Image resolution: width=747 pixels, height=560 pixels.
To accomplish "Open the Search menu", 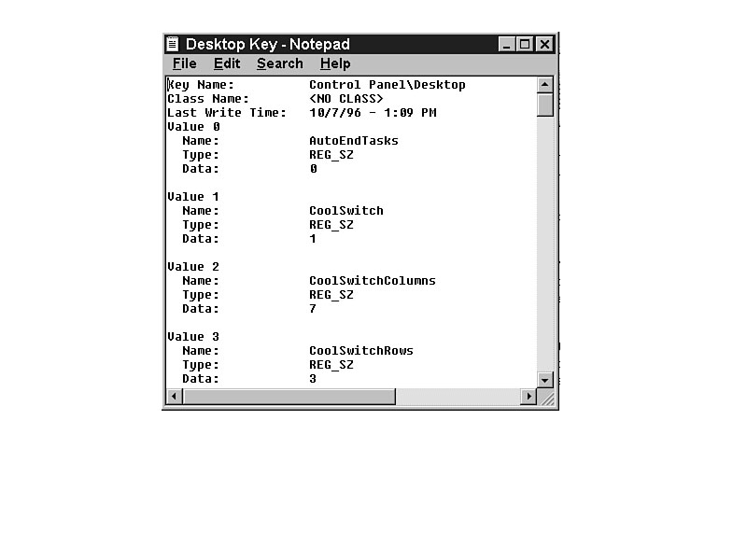I will tap(280, 63).
